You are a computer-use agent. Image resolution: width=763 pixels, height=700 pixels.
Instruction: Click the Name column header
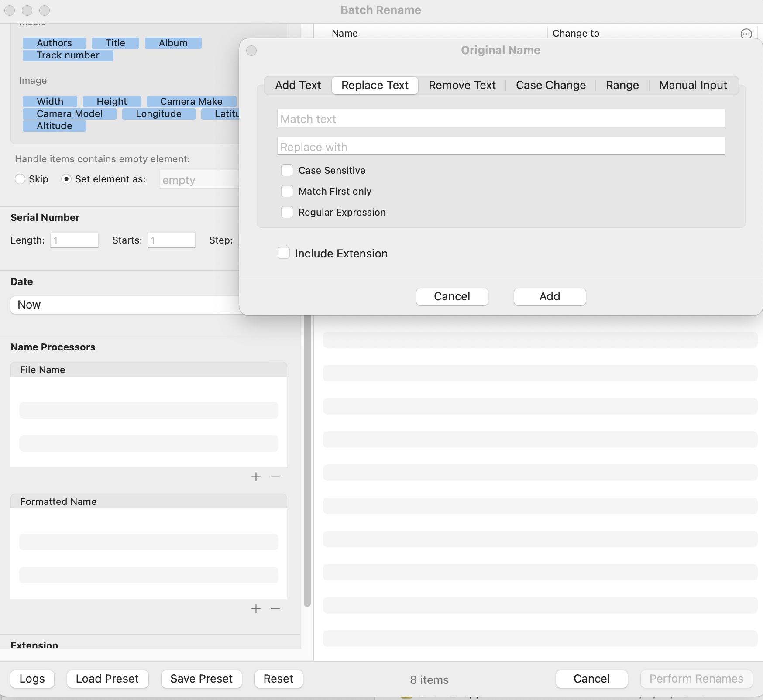click(345, 33)
